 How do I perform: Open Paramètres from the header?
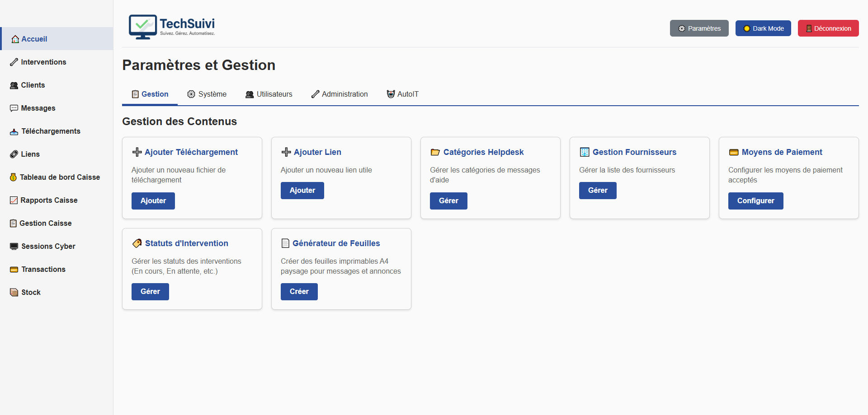[x=699, y=28]
